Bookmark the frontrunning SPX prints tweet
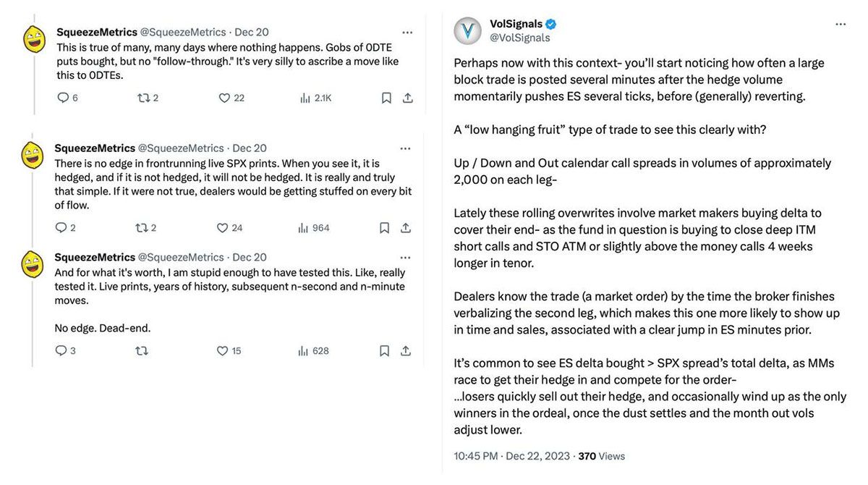Image resolution: width=868 pixels, height=485 pixels. tap(385, 228)
